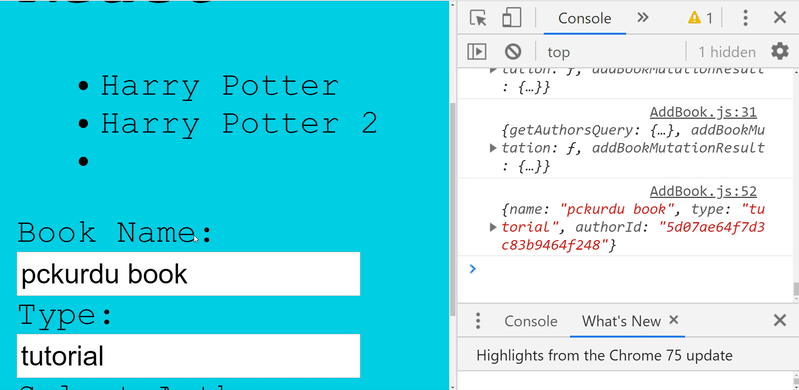Screen dimensions: 799x390
Task: Show more DevTools tabs chevron
Action: pos(643,18)
